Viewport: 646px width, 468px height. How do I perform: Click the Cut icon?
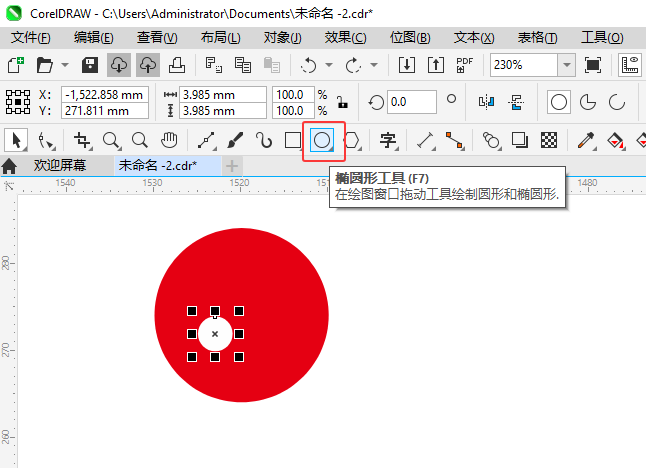(x=213, y=65)
